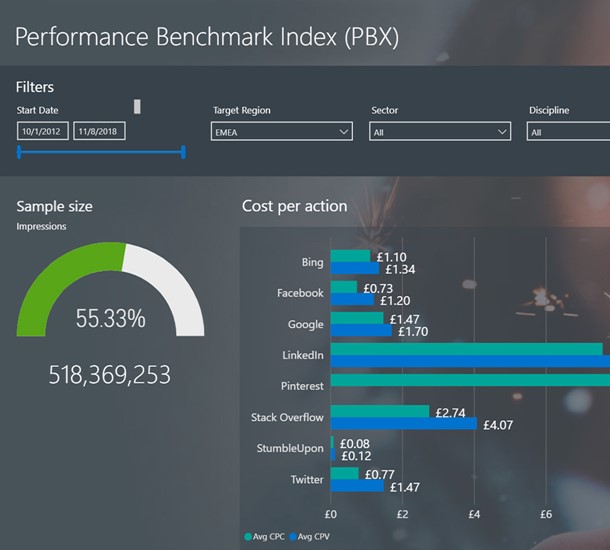610x550 pixels.
Task: Select the 518,369,253 impressions figure
Action: coord(110,375)
